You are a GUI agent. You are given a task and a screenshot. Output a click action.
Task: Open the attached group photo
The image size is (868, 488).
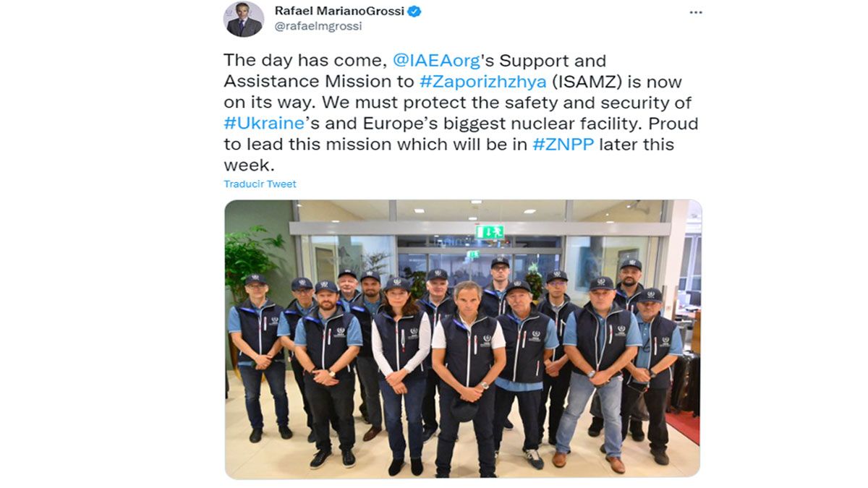click(462, 339)
